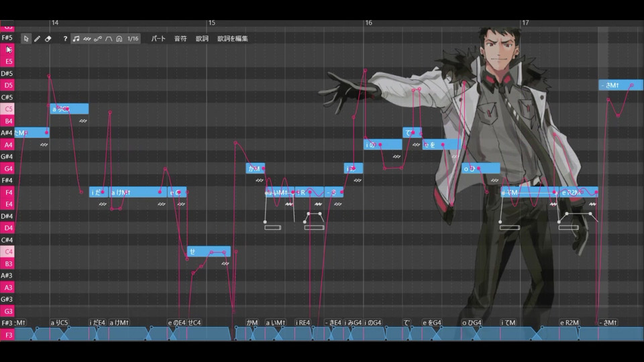Click phoneme label 'o ひG4' in bottom lane
This screenshot has width=644, height=362.
point(472,322)
